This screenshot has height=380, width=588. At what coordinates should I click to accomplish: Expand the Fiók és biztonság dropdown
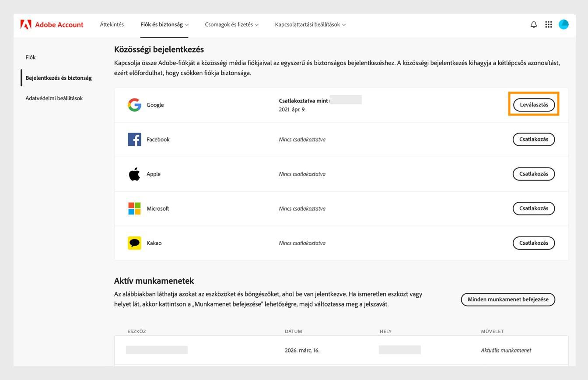click(x=164, y=25)
